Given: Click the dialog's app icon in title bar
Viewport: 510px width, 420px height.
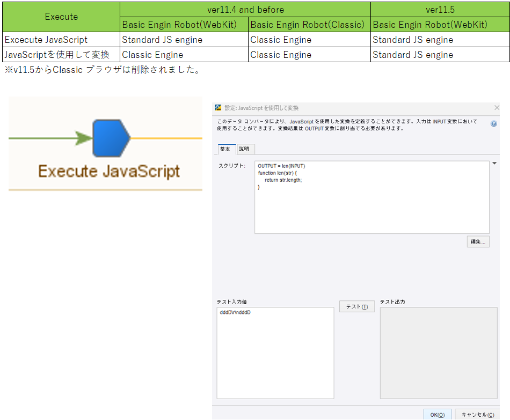Looking at the screenshot, I should pos(218,108).
